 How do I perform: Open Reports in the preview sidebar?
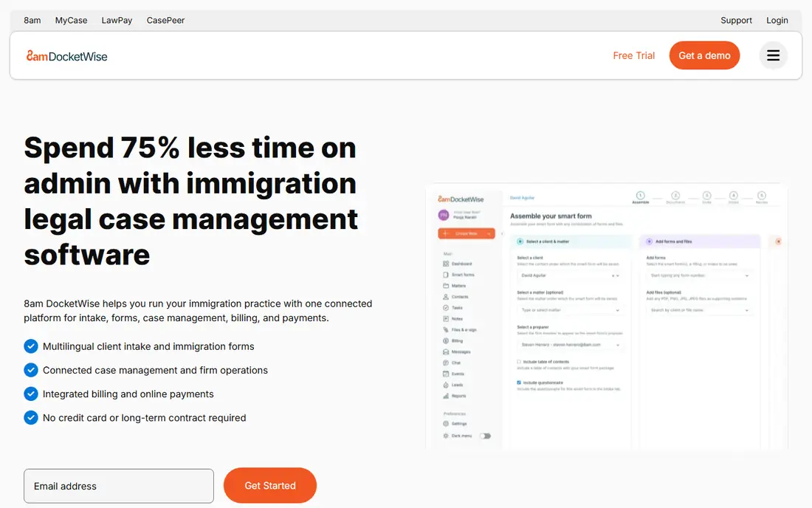(x=454, y=396)
